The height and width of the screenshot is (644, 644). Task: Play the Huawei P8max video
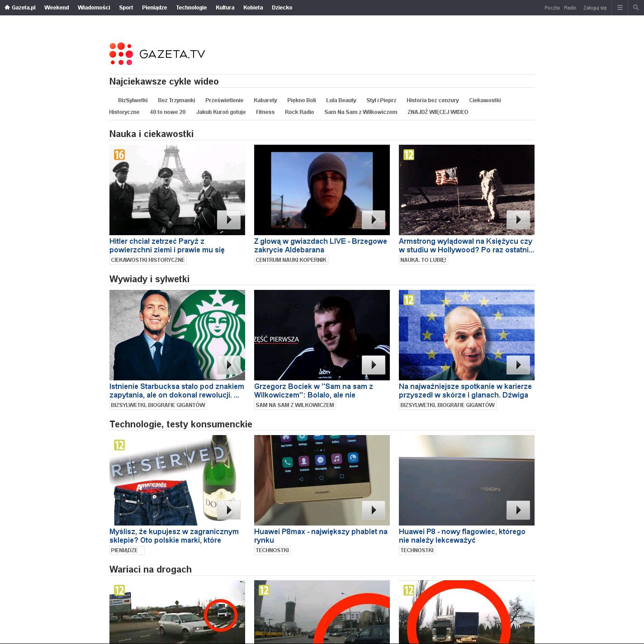tap(373, 510)
